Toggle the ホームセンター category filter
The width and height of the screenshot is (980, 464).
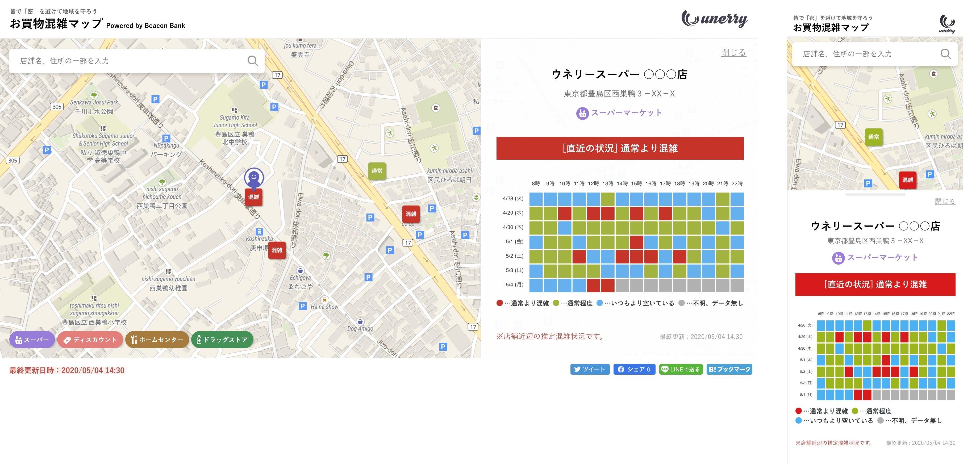pyautogui.click(x=157, y=340)
